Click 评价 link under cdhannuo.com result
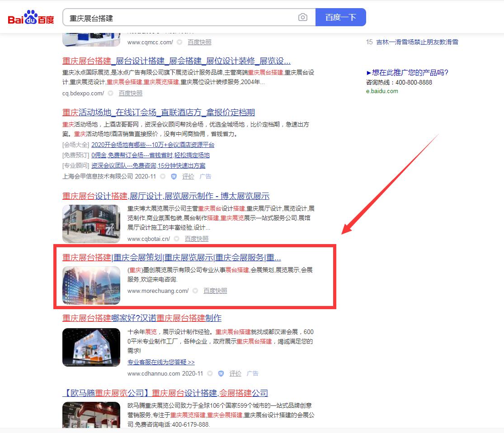Viewport: 504px width, 433px height. [x=235, y=374]
